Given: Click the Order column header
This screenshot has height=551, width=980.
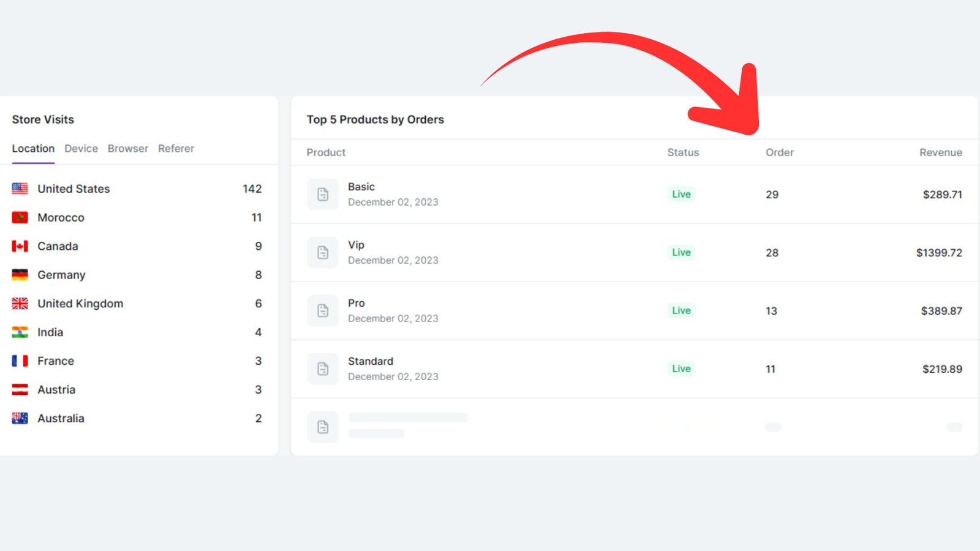Looking at the screenshot, I should 779,152.
